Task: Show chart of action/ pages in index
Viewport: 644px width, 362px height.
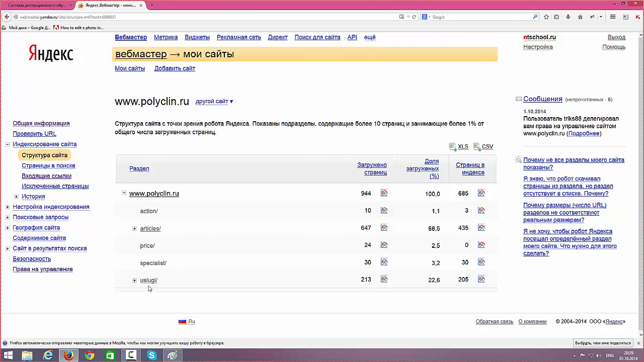Action: (481, 210)
